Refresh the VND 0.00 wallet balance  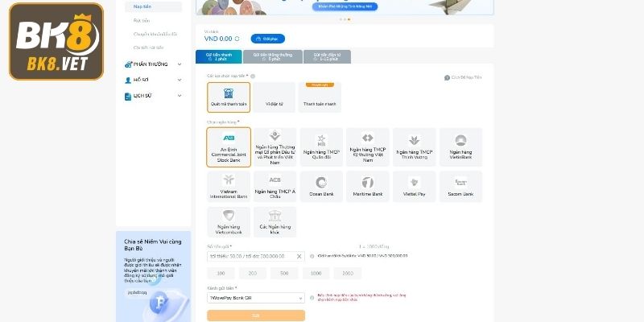[x=237, y=39]
